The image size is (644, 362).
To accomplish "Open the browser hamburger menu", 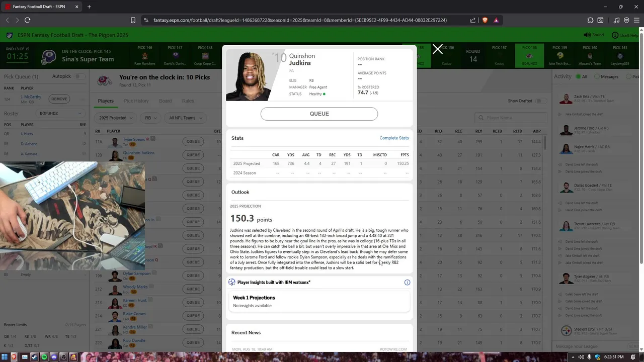I will tap(636, 20).
